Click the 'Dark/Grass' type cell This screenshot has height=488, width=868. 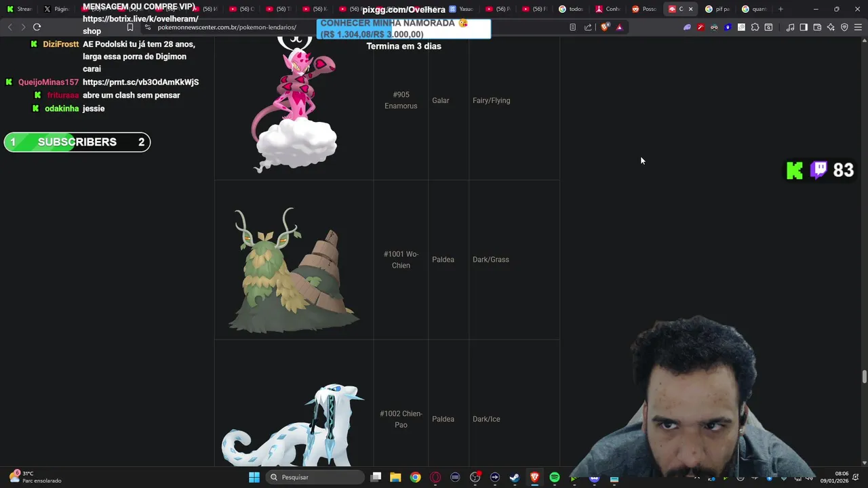click(x=490, y=260)
